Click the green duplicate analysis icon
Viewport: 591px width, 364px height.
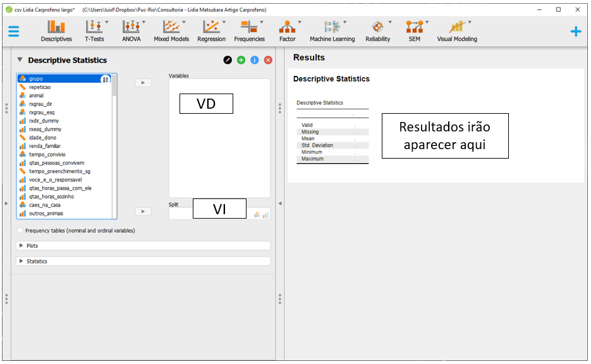241,60
